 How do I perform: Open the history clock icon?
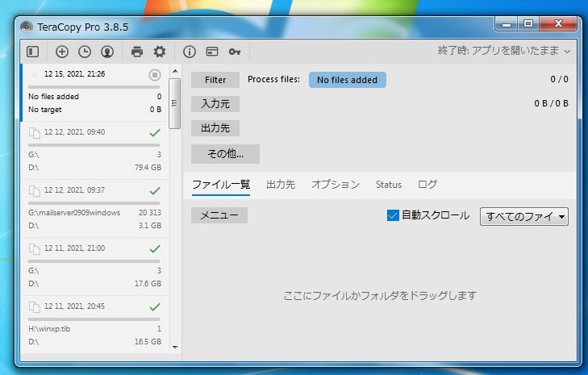point(85,52)
